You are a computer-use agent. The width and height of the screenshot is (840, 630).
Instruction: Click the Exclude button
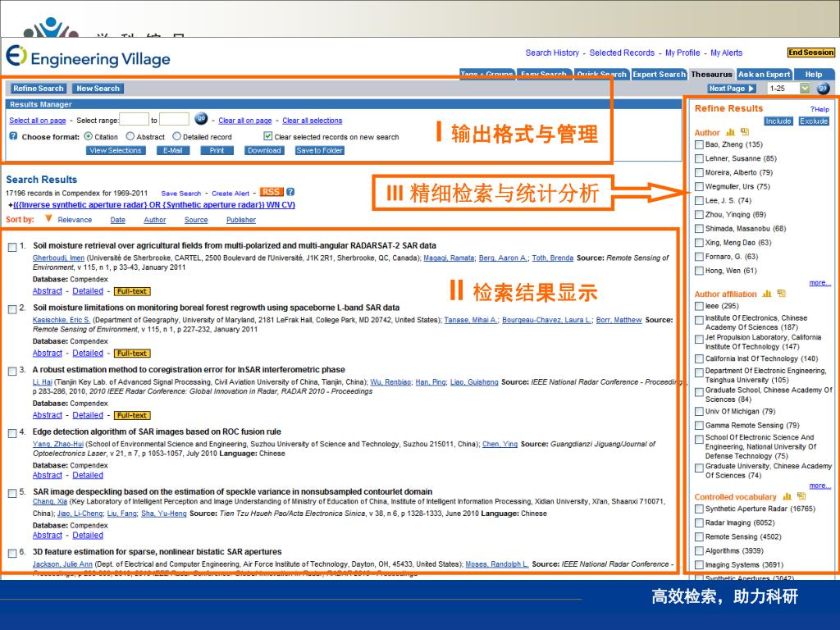[814, 121]
